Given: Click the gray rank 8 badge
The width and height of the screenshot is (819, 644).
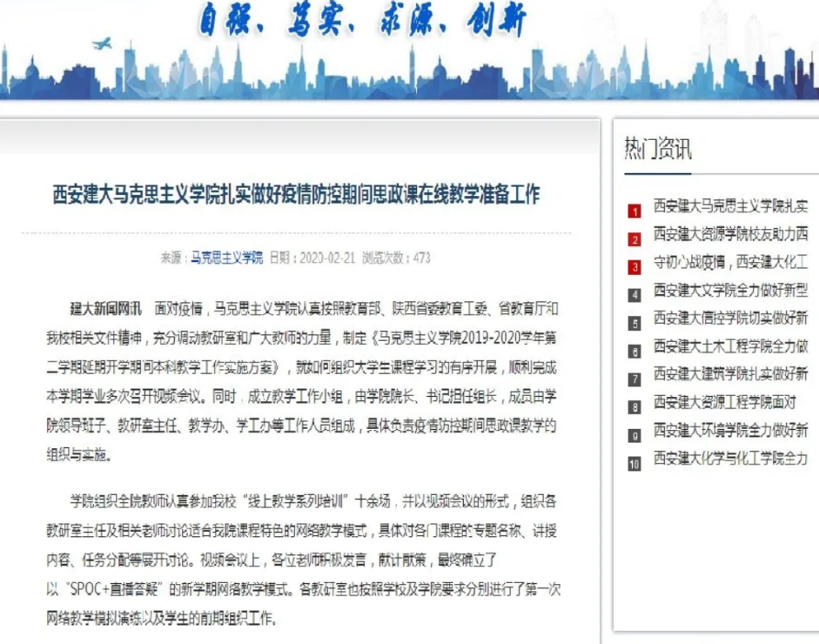Looking at the screenshot, I should click(634, 407).
